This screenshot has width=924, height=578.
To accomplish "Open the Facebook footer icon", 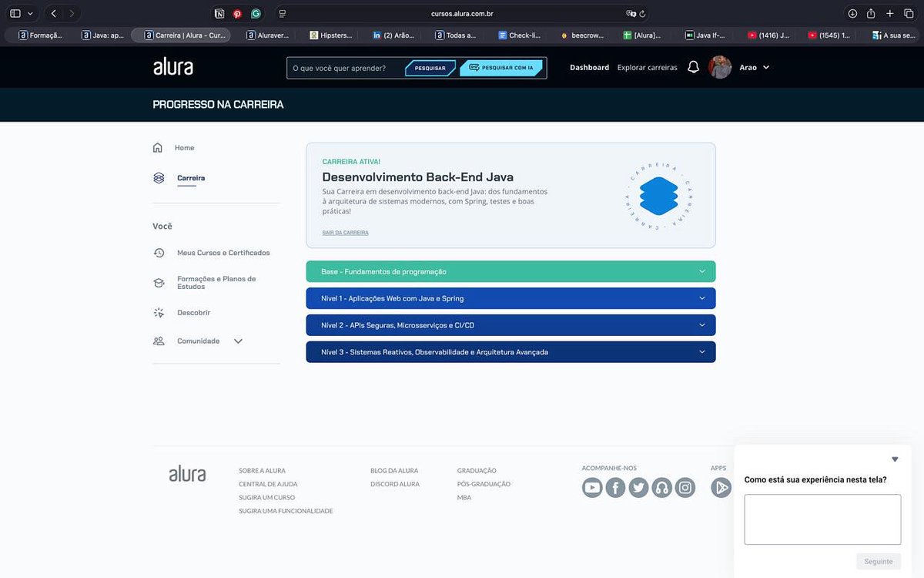I will (x=615, y=488).
